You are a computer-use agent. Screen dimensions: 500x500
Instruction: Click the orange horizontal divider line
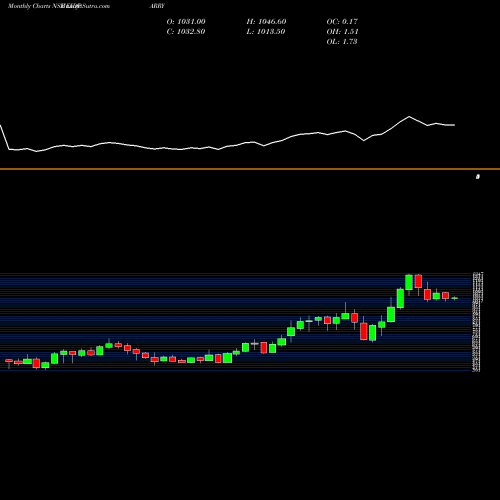click(250, 169)
